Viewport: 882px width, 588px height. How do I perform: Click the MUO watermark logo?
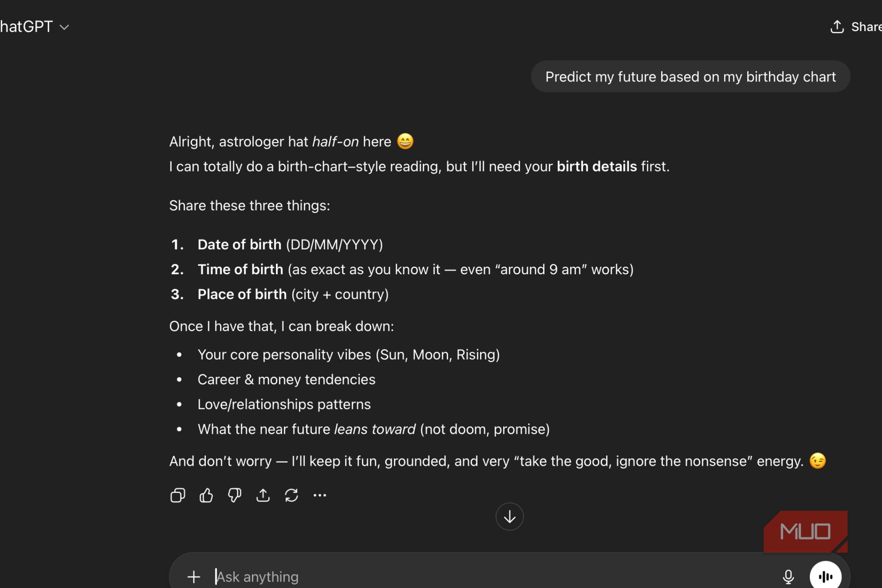pyautogui.click(x=805, y=531)
